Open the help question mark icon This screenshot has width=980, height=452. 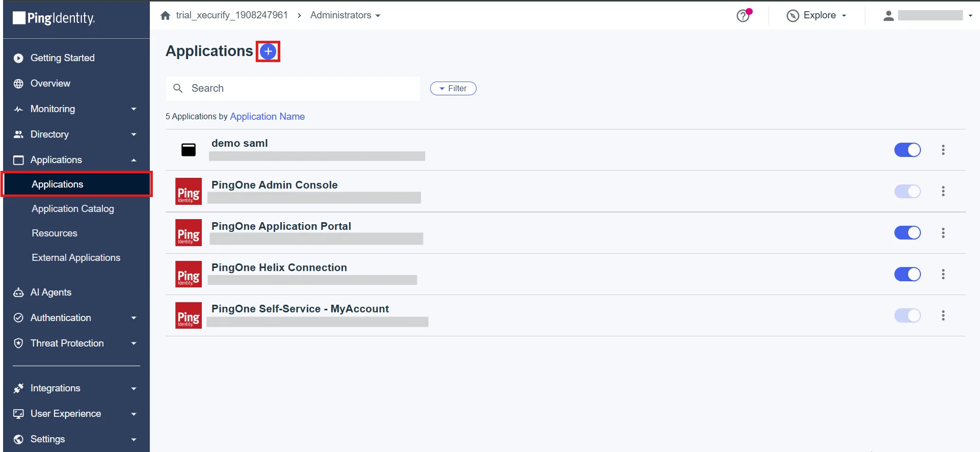pos(743,16)
